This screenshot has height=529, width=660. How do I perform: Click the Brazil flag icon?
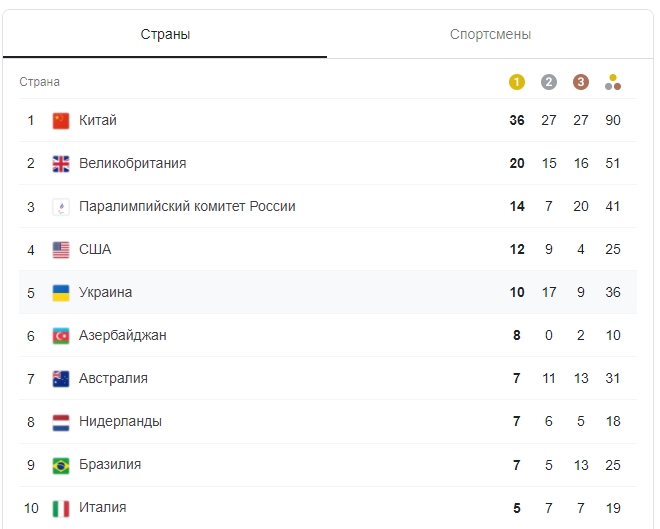(61, 465)
